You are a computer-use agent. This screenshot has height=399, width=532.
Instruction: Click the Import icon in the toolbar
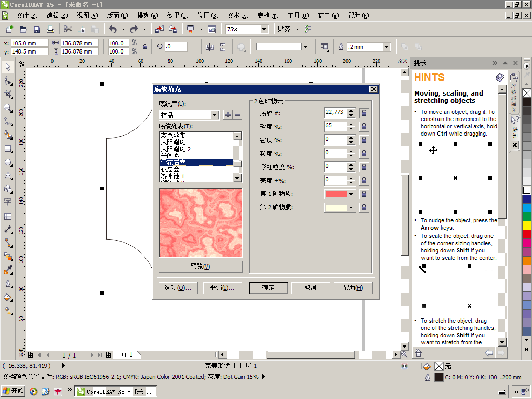(x=159, y=29)
